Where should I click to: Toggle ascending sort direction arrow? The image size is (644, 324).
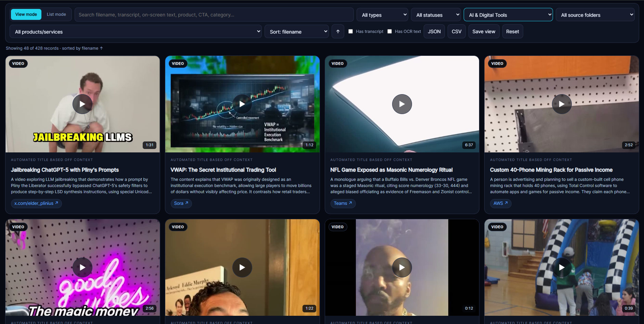338,32
